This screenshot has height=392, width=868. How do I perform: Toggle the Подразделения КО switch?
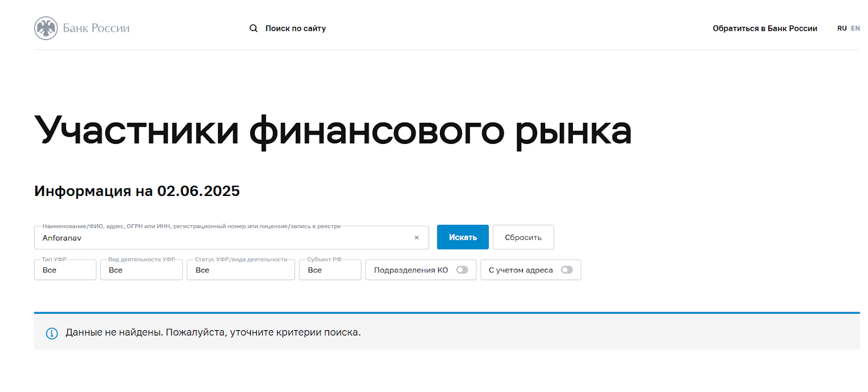(x=462, y=270)
